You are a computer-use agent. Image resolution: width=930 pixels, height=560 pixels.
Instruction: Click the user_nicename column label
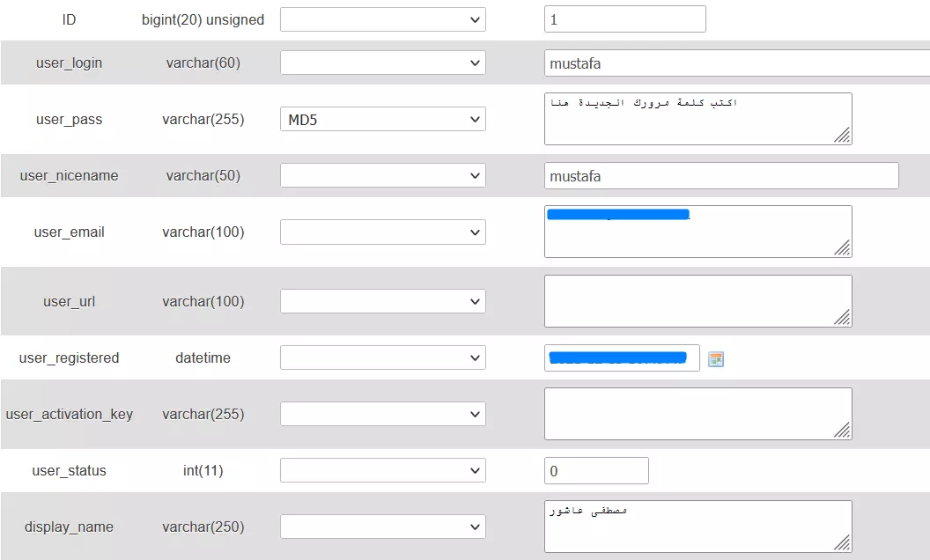click(69, 175)
